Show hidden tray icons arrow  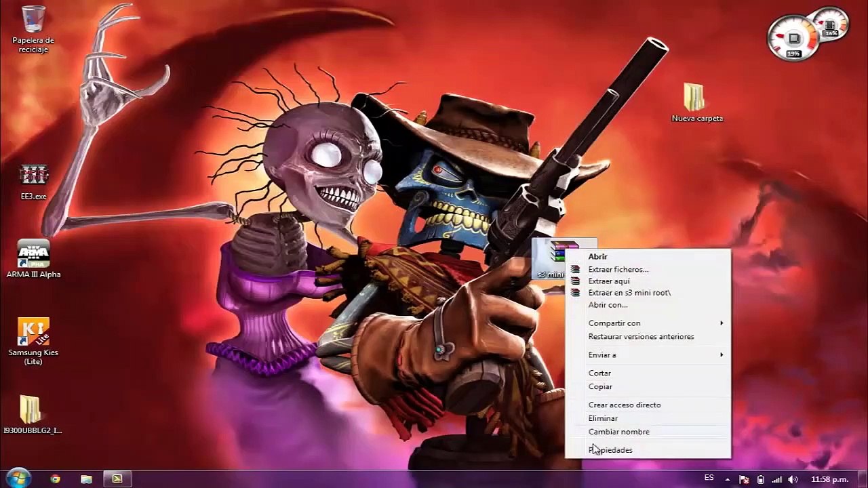pos(728,479)
